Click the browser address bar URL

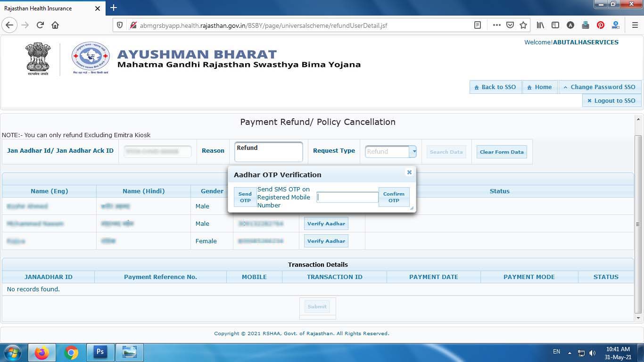[264, 25]
